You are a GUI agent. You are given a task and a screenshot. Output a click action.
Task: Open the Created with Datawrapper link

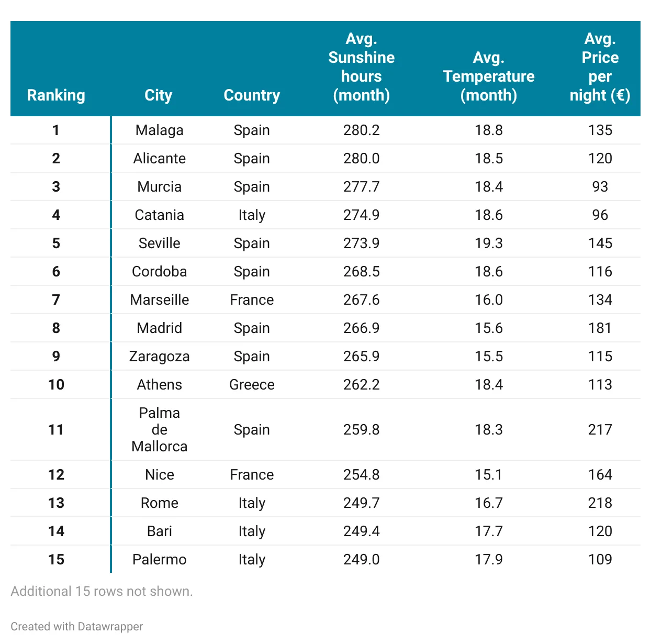coord(77,627)
